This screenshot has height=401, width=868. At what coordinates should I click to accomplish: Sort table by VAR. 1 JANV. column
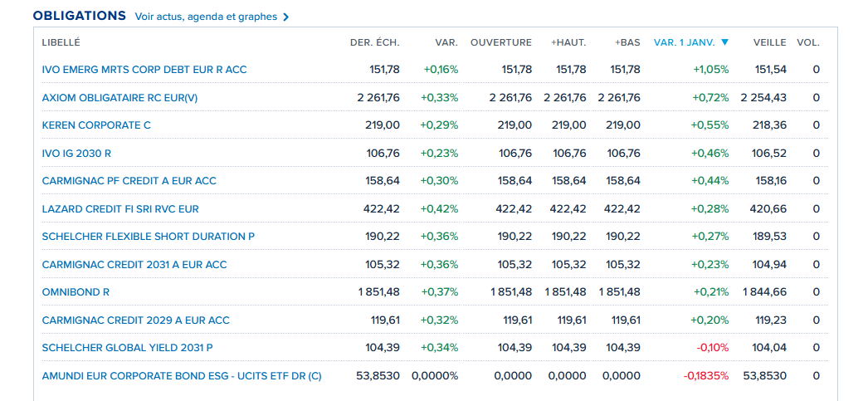coord(684,42)
